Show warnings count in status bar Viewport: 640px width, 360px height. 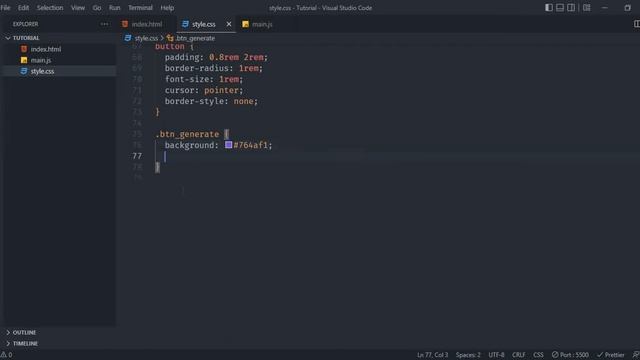[x=6, y=355]
